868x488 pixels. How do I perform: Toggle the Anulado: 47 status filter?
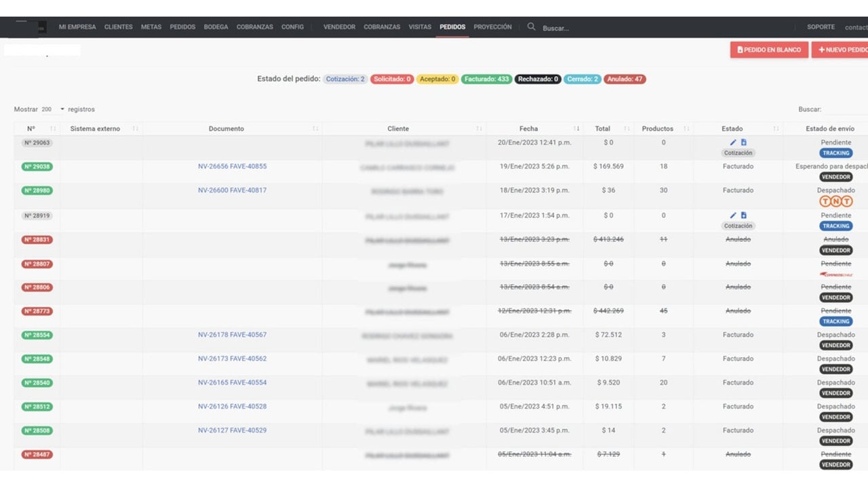(625, 79)
